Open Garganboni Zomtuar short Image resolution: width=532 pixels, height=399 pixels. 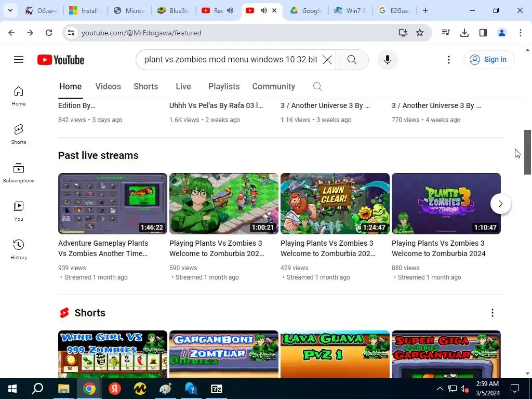(x=224, y=354)
